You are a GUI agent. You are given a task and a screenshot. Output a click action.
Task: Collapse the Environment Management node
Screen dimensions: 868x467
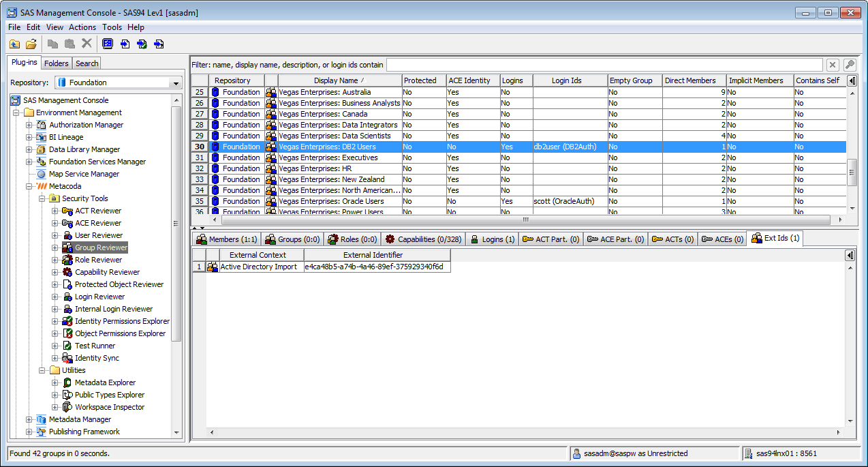(16, 113)
